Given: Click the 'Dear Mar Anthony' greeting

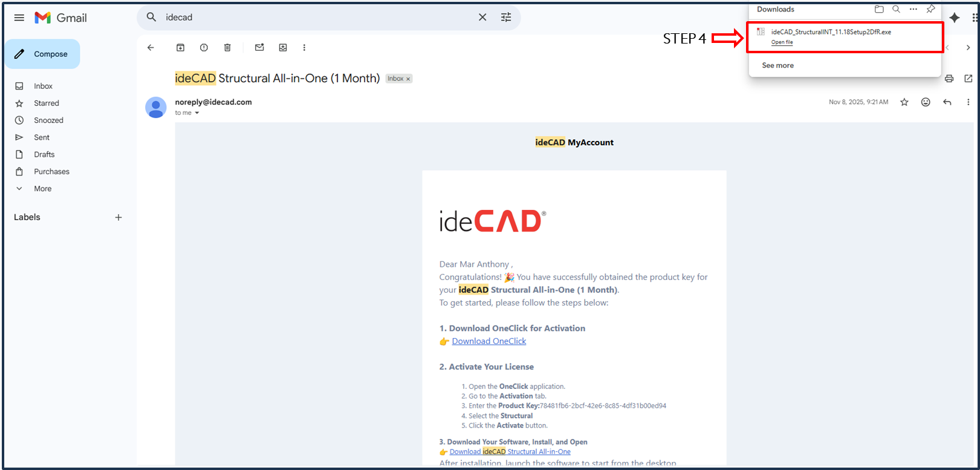Looking at the screenshot, I should tap(476, 264).
